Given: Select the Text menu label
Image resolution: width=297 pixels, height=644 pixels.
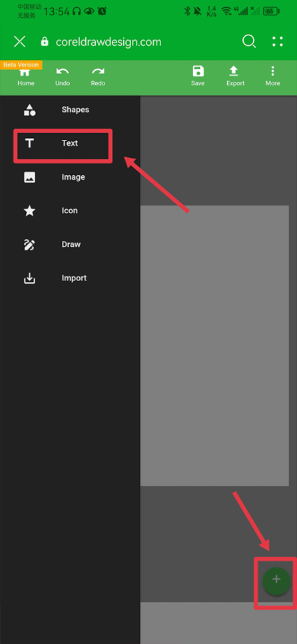Looking at the screenshot, I should click(x=70, y=143).
